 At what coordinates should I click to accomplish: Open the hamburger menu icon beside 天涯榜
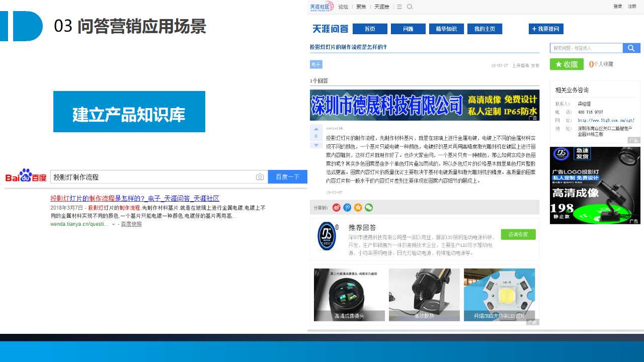tap(399, 7)
